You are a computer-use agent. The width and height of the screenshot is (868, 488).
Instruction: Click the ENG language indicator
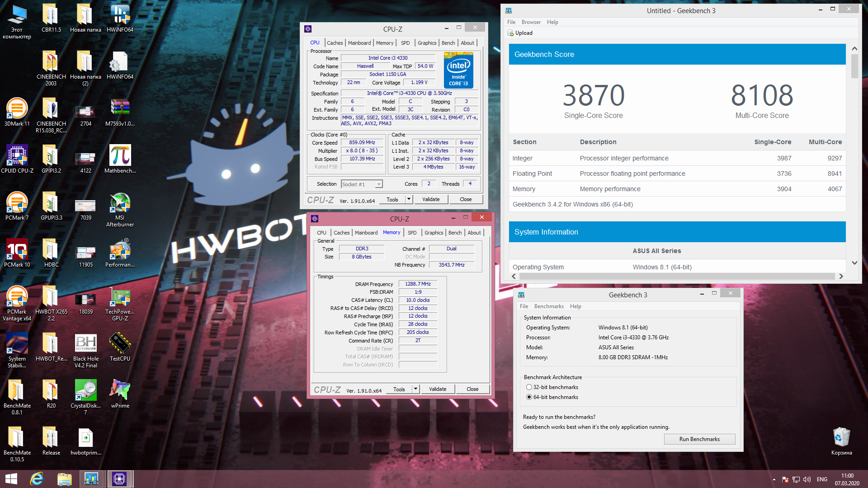coord(822,479)
